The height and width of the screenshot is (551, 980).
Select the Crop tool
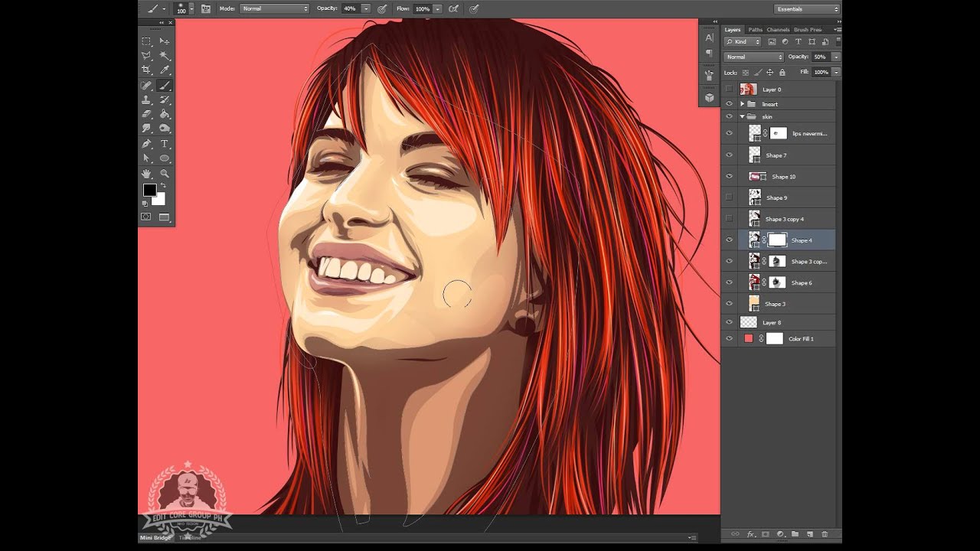click(x=146, y=70)
